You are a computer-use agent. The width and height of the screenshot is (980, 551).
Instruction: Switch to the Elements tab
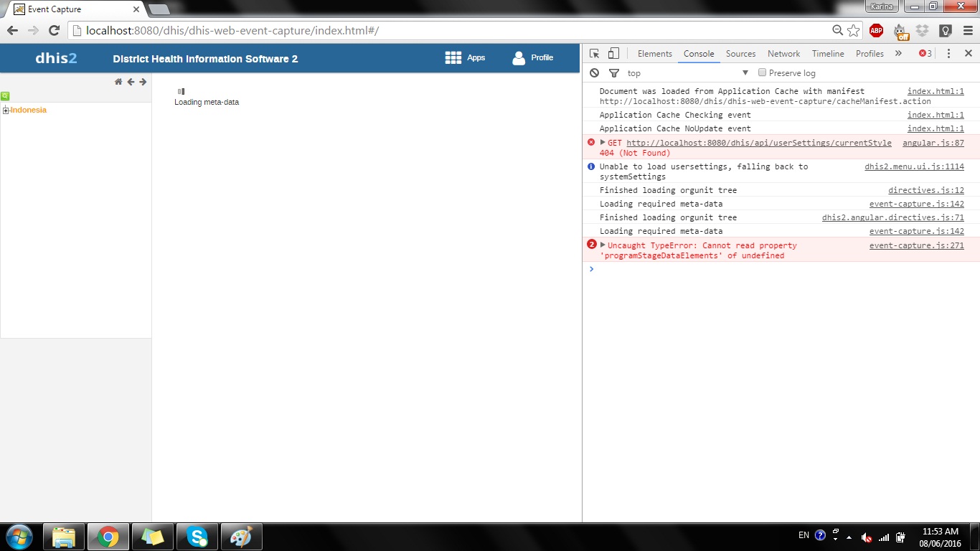click(654, 54)
